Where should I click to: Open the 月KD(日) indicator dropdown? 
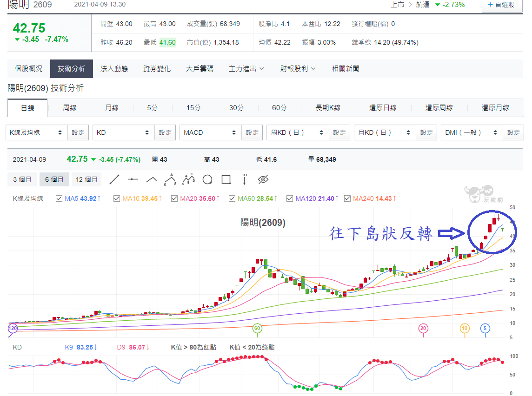pyautogui.click(x=385, y=132)
